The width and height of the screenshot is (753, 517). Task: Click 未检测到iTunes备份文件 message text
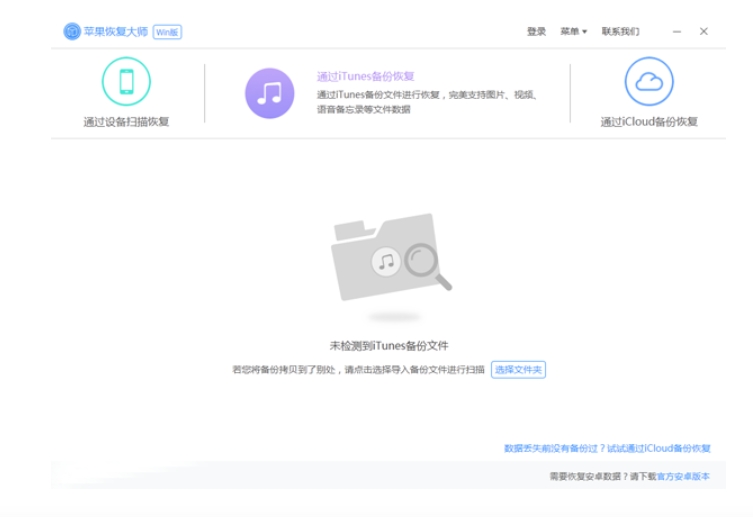click(x=389, y=346)
